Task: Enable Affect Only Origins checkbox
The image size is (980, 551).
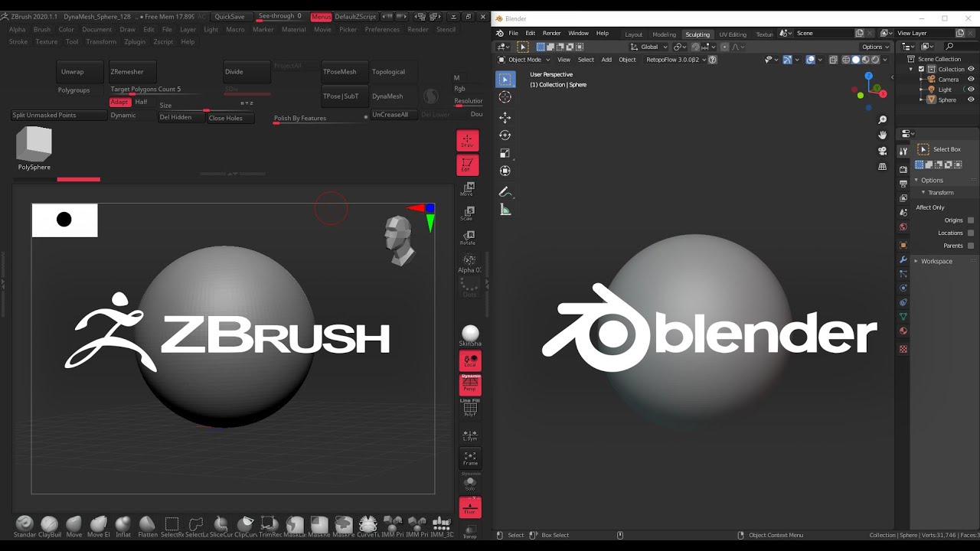Action: coord(971,220)
